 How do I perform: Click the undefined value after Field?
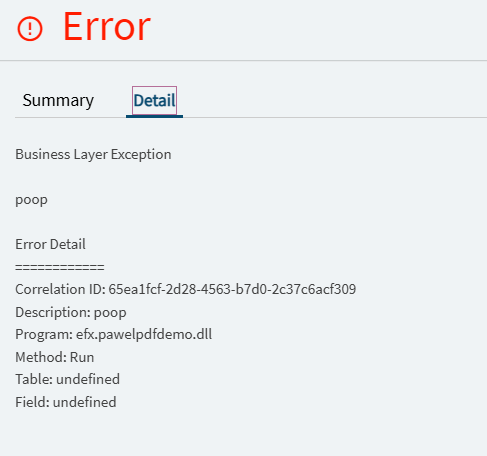point(85,402)
